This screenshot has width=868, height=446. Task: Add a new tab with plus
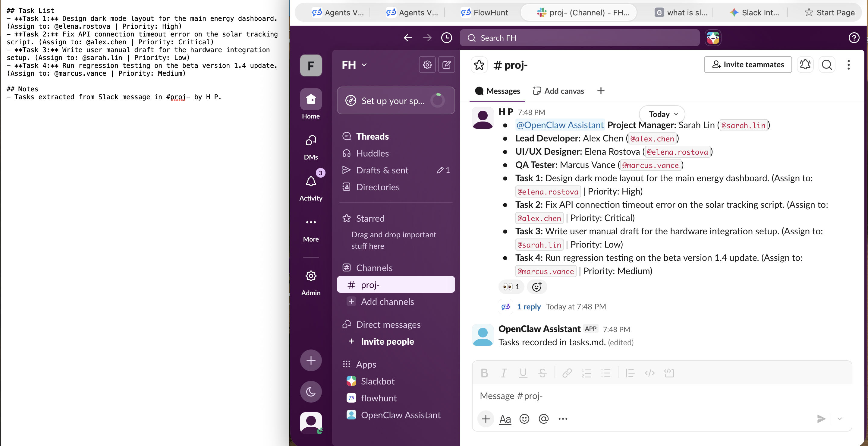click(x=600, y=91)
